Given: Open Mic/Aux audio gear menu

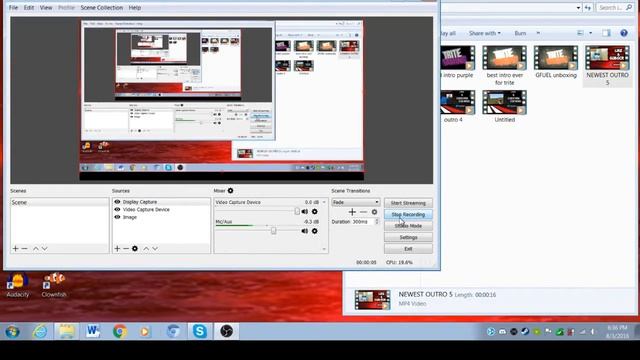Looking at the screenshot, I should pos(314,231).
